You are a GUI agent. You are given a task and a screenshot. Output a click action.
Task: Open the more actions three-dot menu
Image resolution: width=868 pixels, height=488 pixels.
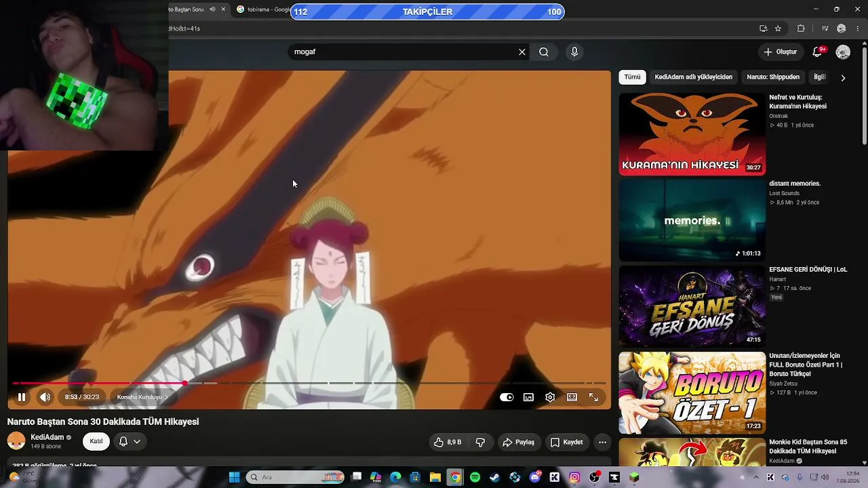click(x=602, y=442)
